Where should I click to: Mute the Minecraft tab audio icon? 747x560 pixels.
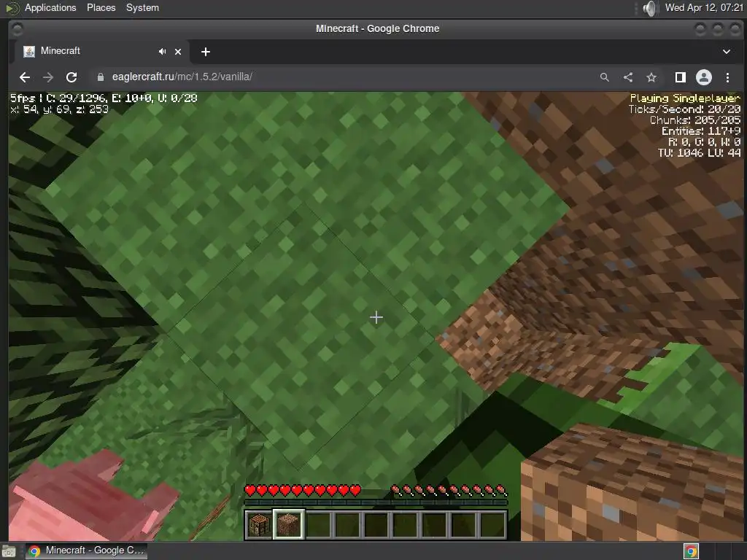pos(163,52)
